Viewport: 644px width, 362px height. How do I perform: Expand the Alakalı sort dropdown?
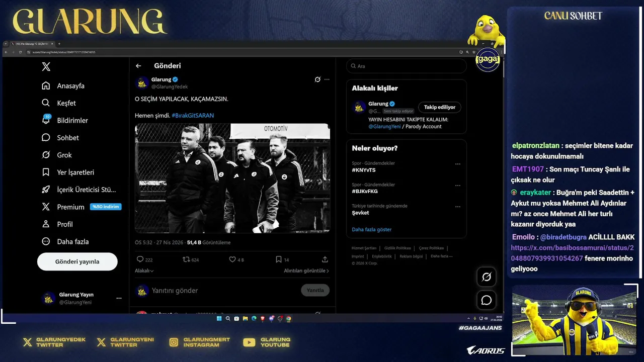[x=144, y=270]
